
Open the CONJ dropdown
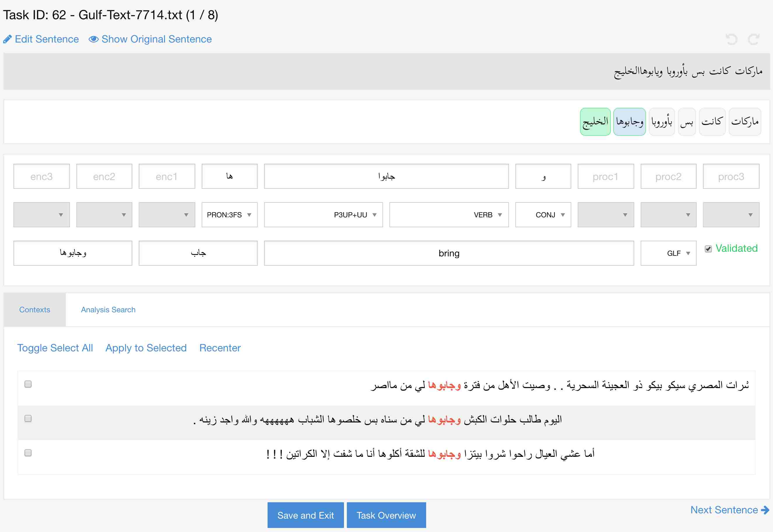(543, 215)
